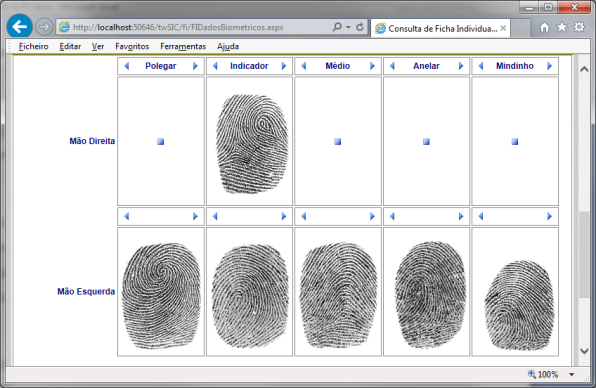The width and height of the screenshot is (596, 388).
Task: Select the left-hand Polegar whorl fingerprint
Action: point(161,296)
